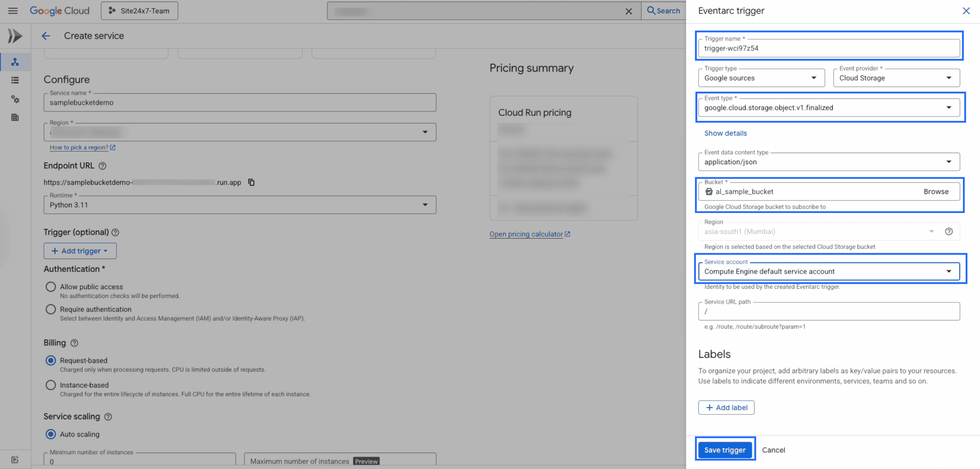Select Allow public access radio button
The width and height of the screenshot is (980, 469).
pyautogui.click(x=50, y=286)
